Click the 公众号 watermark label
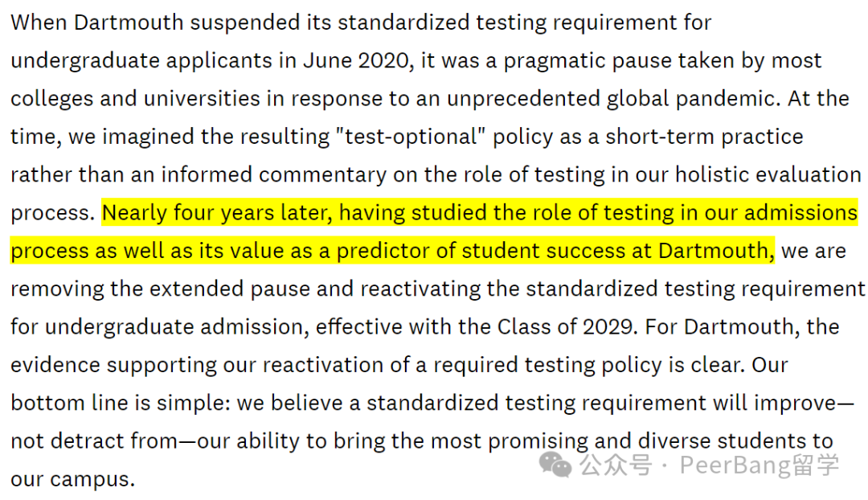The image size is (868, 500). tap(616, 465)
